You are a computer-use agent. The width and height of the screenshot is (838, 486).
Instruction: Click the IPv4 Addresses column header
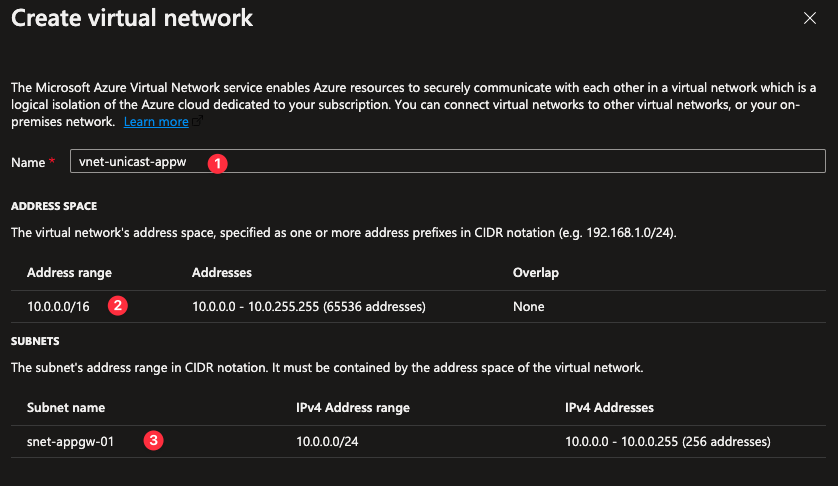pyautogui.click(x=609, y=407)
